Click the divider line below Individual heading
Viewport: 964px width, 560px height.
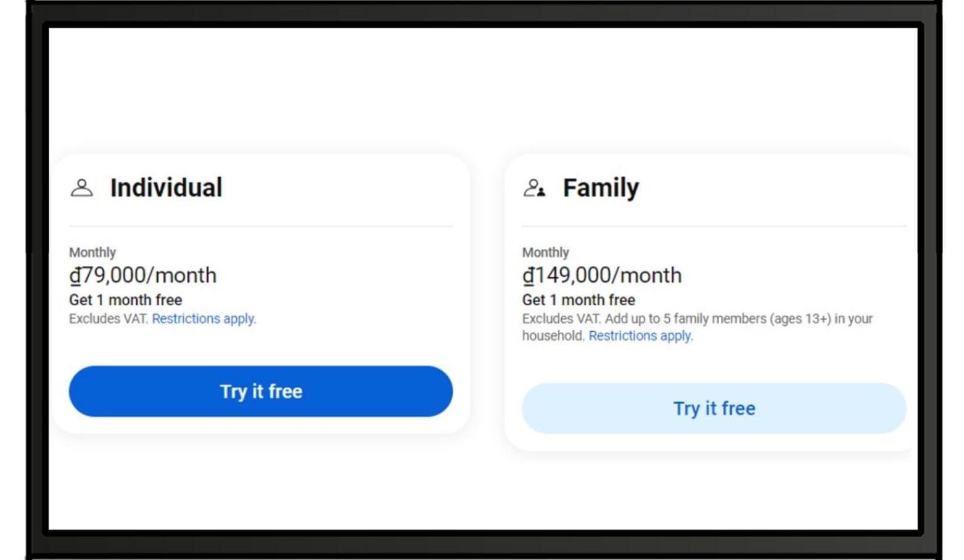click(261, 226)
